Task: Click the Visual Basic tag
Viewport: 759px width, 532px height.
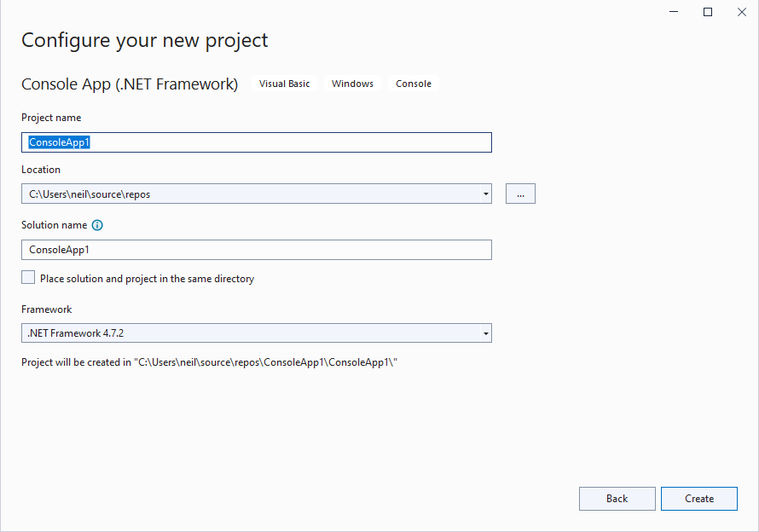Action: coord(285,84)
